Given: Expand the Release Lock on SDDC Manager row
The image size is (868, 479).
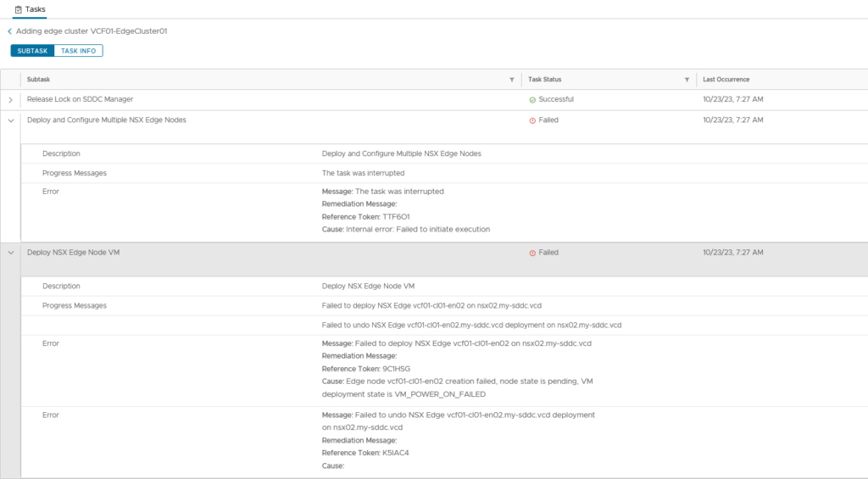Looking at the screenshot, I should point(11,100).
